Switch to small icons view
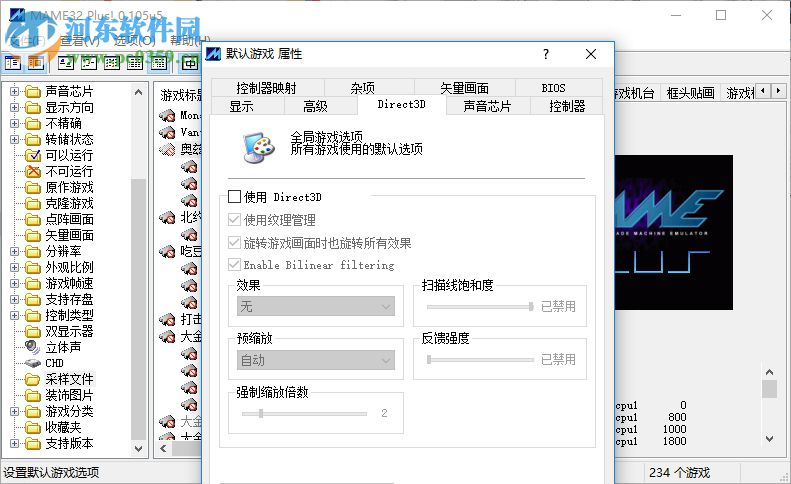The image size is (791, 484). tap(89, 63)
